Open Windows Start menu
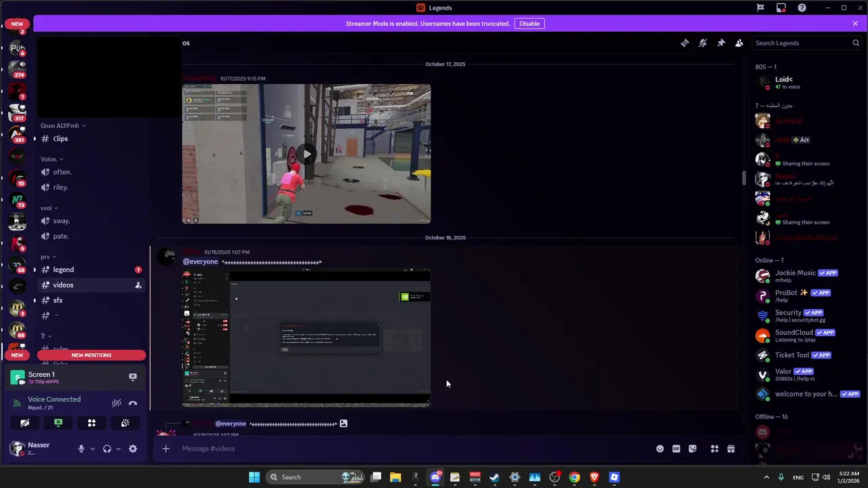868x488 pixels. tap(254, 477)
